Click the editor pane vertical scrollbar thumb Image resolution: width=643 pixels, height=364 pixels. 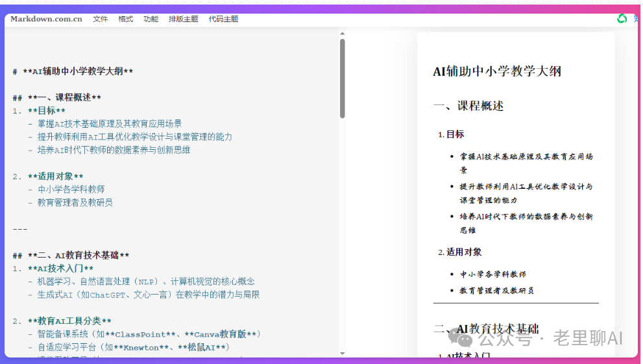(x=342, y=78)
